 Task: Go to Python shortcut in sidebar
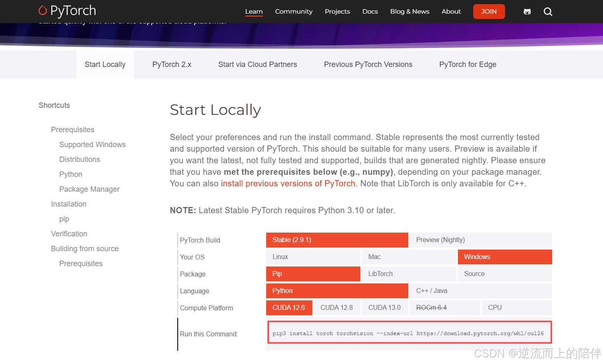[71, 174]
